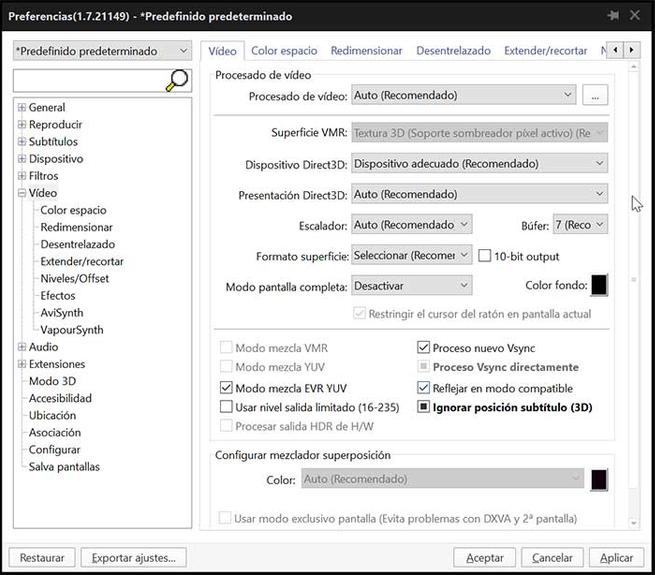Expand the Audio tree node
The image size is (655, 575).
pyautogui.click(x=22, y=347)
